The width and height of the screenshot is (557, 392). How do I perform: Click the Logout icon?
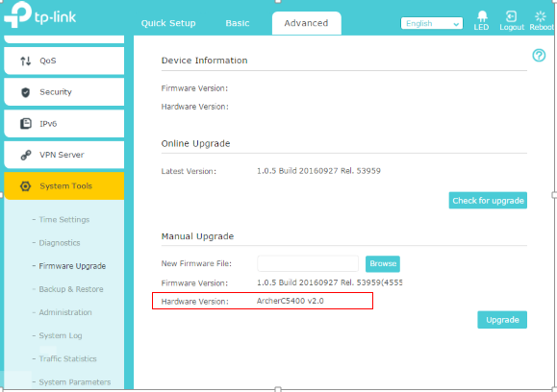click(x=511, y=16)
